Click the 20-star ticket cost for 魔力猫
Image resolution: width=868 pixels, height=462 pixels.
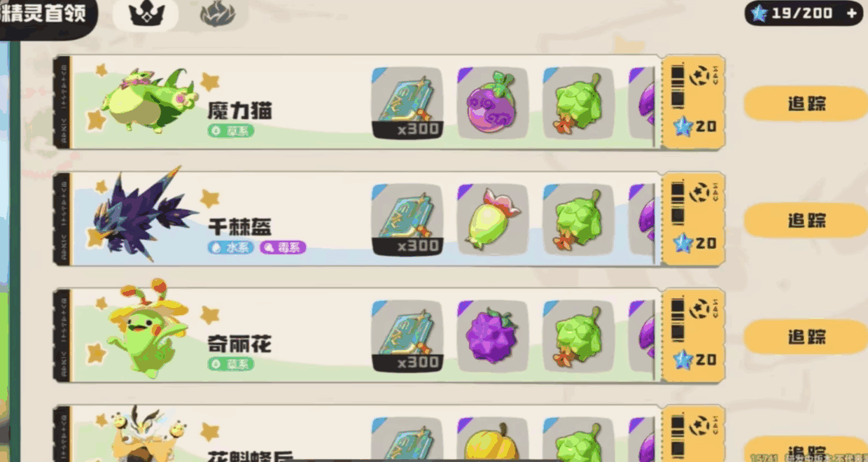tap(694, 126)
